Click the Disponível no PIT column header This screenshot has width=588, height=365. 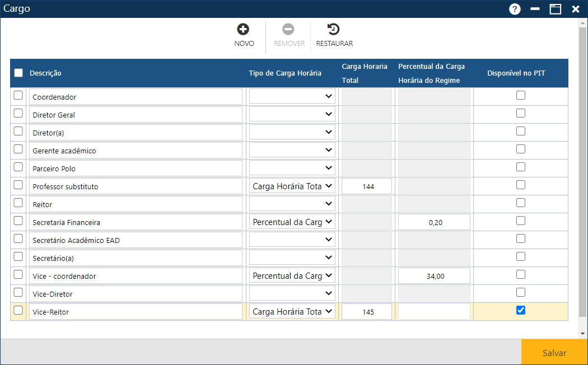click(516, 73)
